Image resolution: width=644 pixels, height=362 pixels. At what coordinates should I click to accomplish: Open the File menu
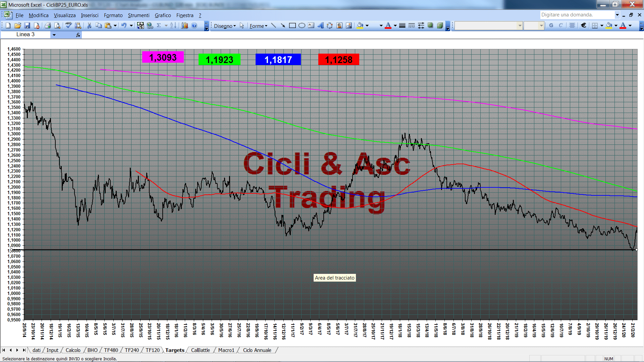19,15
